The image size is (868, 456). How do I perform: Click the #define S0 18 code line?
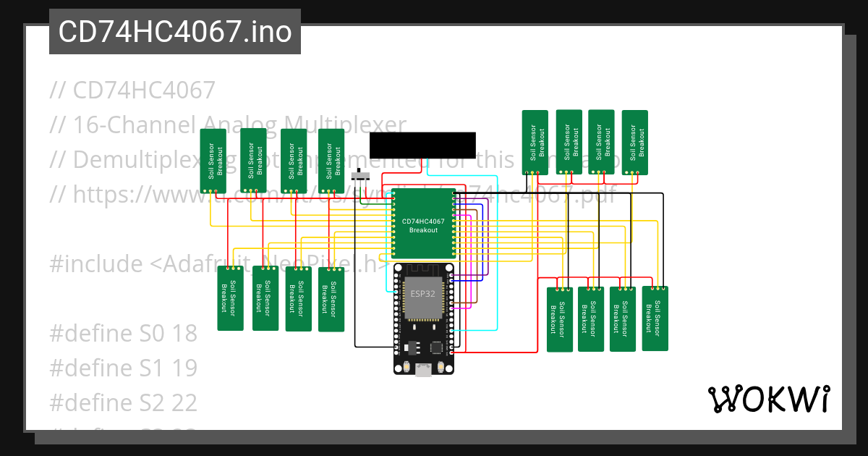[122, 333]
